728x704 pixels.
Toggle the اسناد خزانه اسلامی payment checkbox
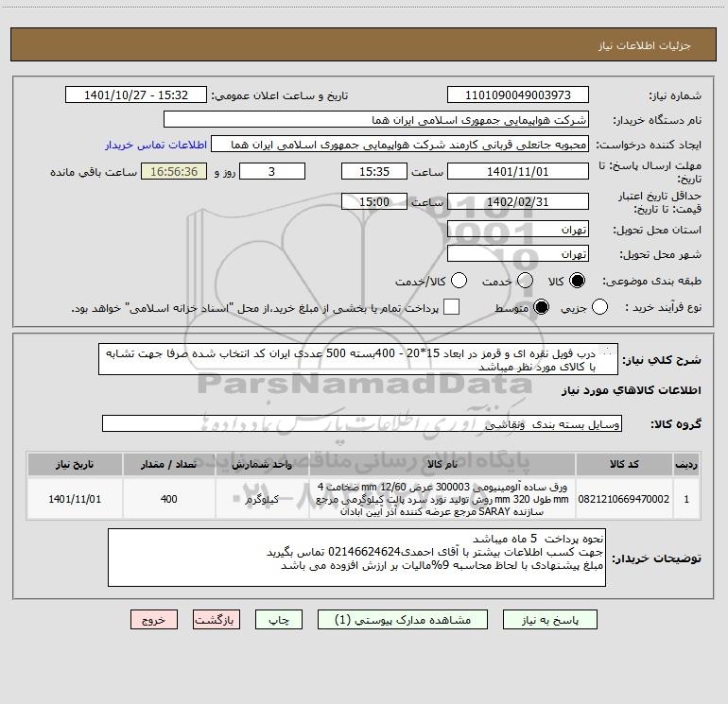pyautogui.click(x=451, y=307)
